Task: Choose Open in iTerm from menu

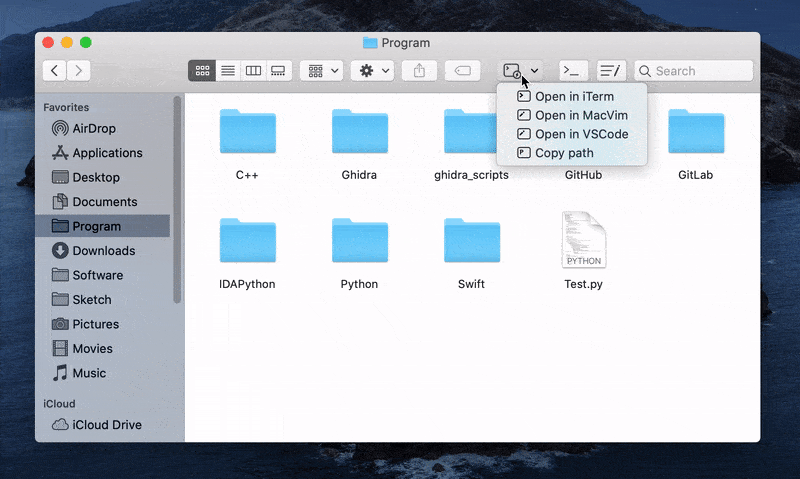Action: tap(573, 97)
